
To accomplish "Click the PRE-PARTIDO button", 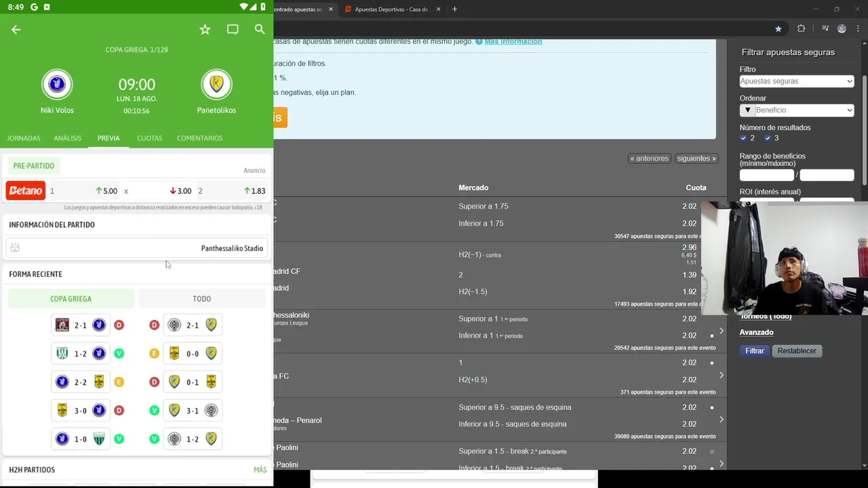I will 34,166.
